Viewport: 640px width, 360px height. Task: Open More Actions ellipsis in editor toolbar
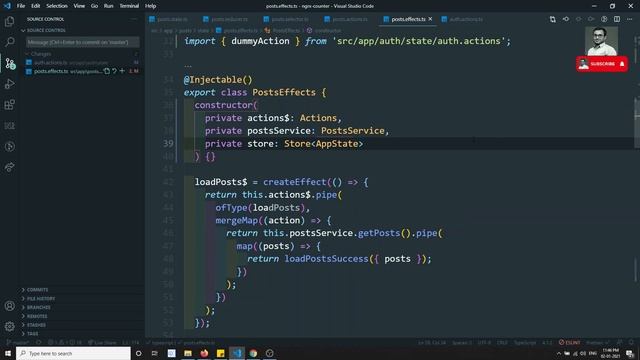click(x=629, y=19)
